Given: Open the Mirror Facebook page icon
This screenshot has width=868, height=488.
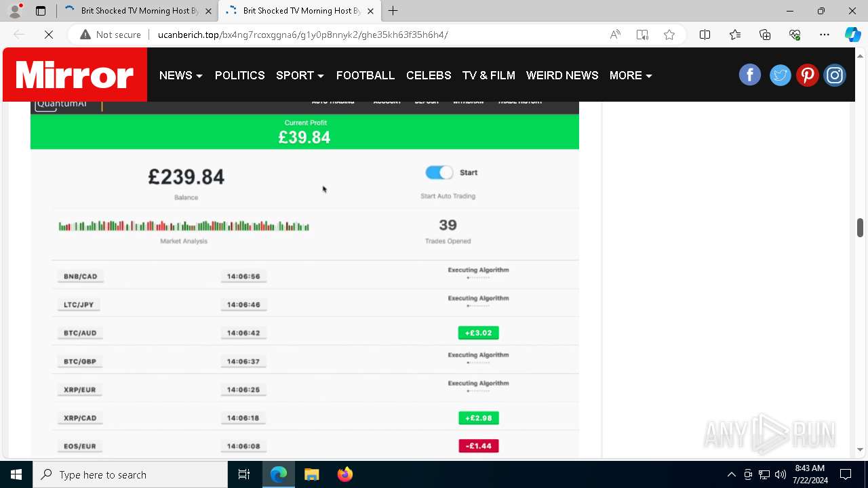Looking at the screenshot, I should pos(750,75).
